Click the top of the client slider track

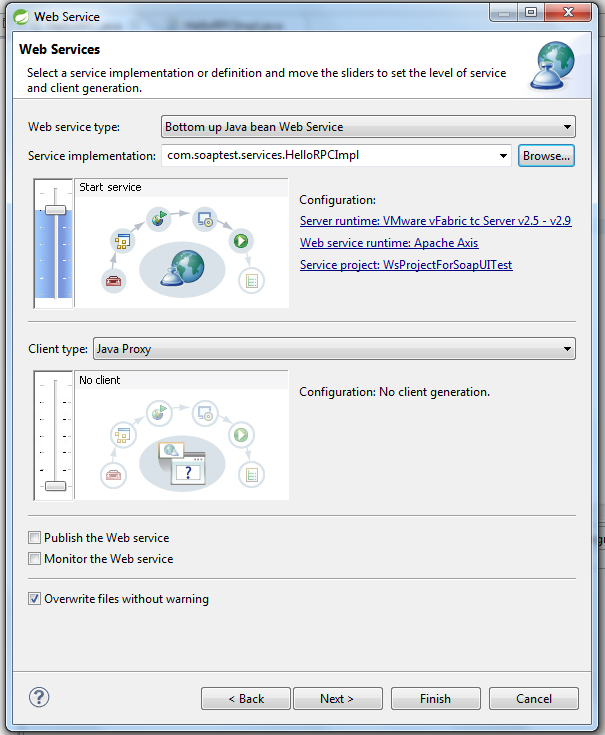tap(55, 382)
